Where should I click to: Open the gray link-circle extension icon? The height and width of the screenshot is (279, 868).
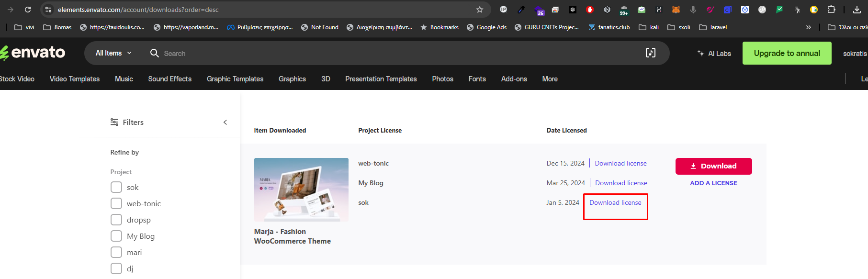tap(762, 10)
